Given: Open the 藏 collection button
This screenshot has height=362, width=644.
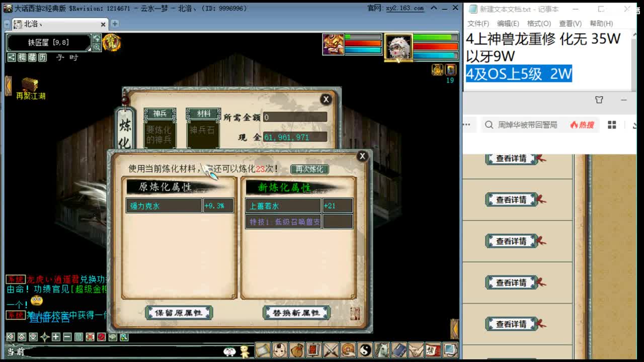Looking at the screenshot, I should (32, 57).
